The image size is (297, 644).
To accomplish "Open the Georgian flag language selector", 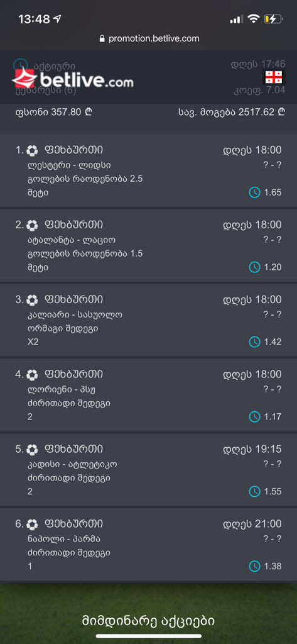I will [x=274, y=77].
